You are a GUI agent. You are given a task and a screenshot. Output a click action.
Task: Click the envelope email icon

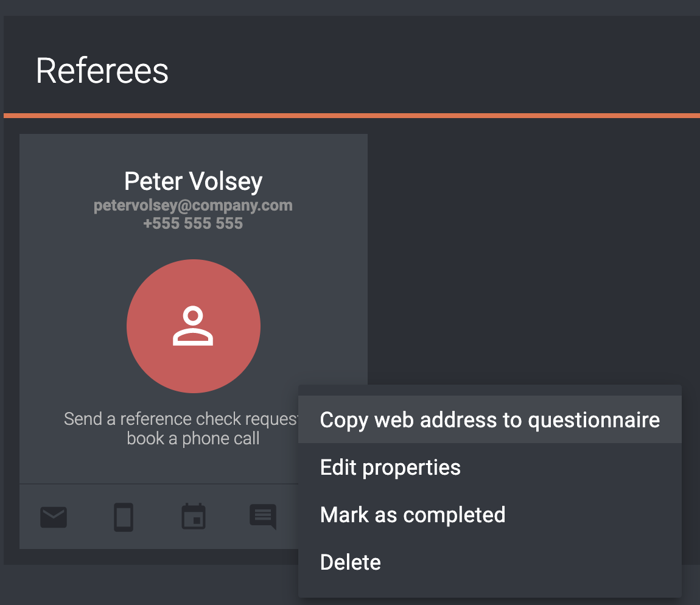point(54,517)
